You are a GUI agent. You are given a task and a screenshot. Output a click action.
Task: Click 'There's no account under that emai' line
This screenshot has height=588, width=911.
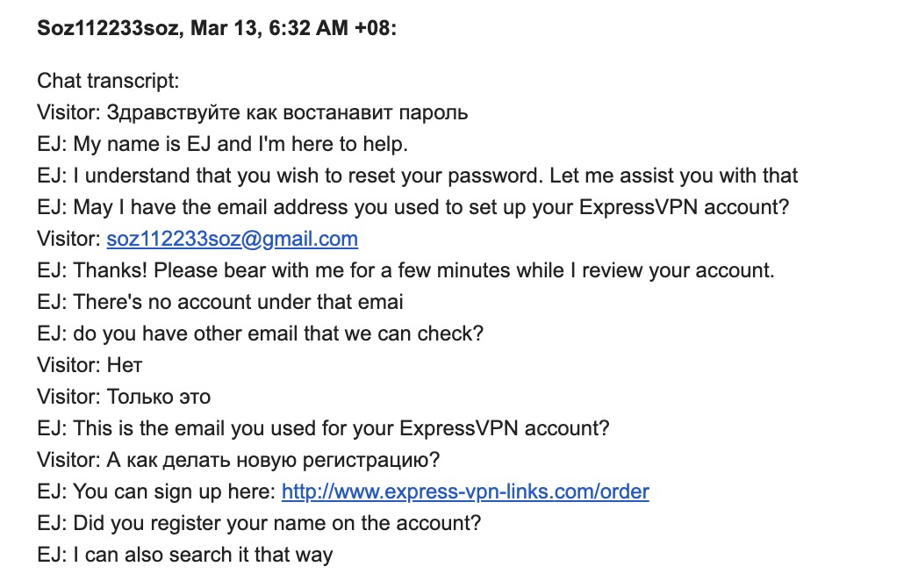(x=219, y=302)
